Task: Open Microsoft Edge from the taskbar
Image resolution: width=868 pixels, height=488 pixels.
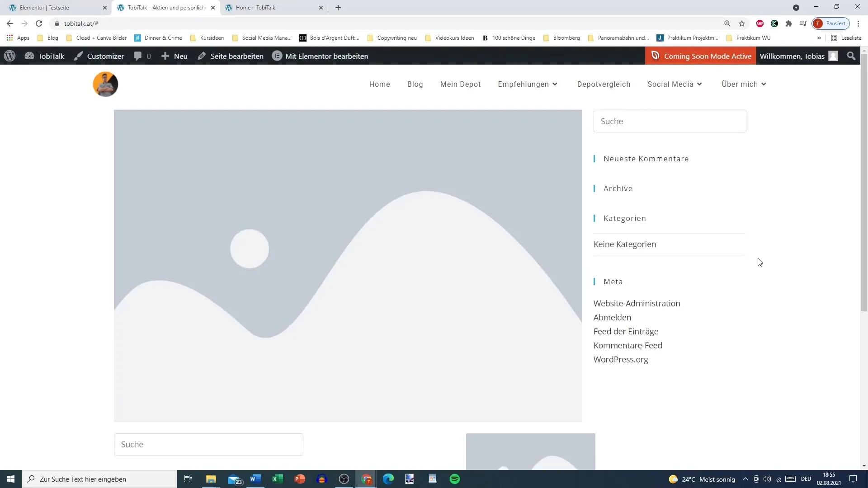Action: tap(388, 479)
